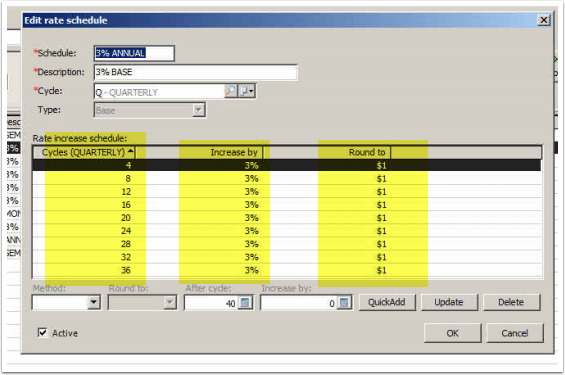Image resolution: width=565 pixels, height=375 pixels.
Task: Select the row with cycle 20
Action: (287, 218)
